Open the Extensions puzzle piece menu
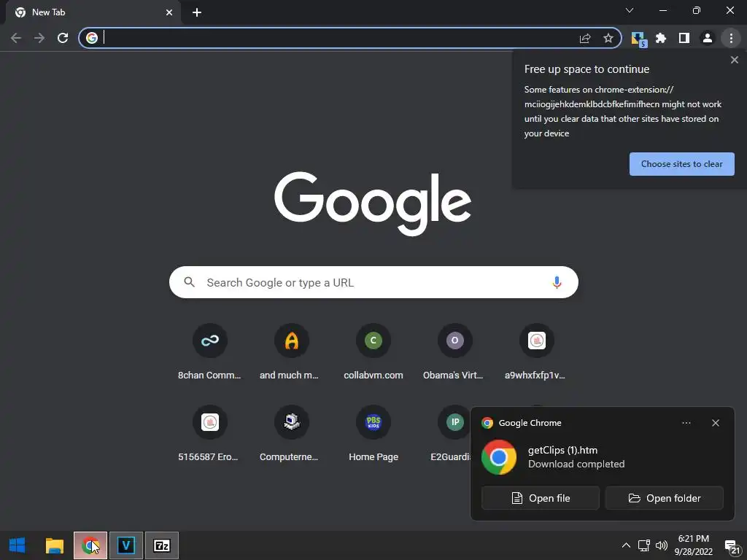 click(x=661, y=38)
